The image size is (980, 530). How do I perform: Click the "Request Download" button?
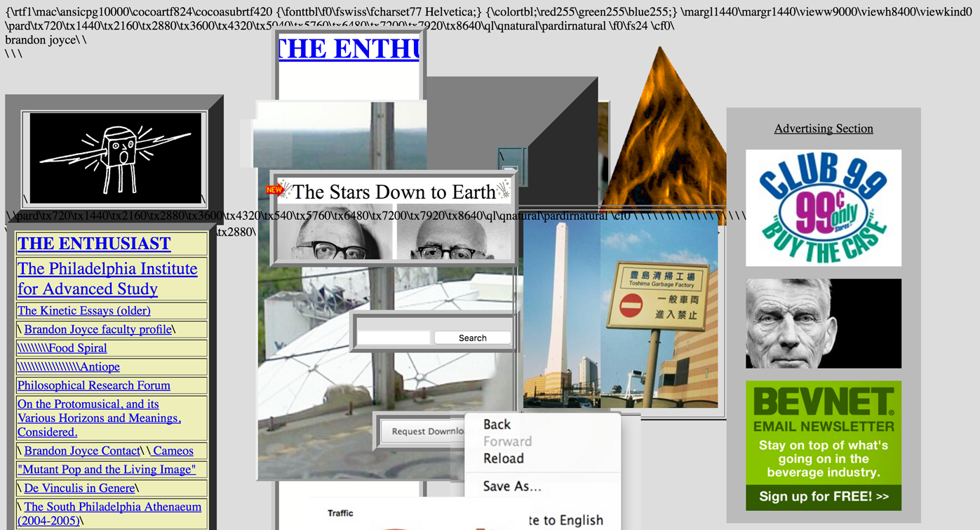(x=424, y=430)
